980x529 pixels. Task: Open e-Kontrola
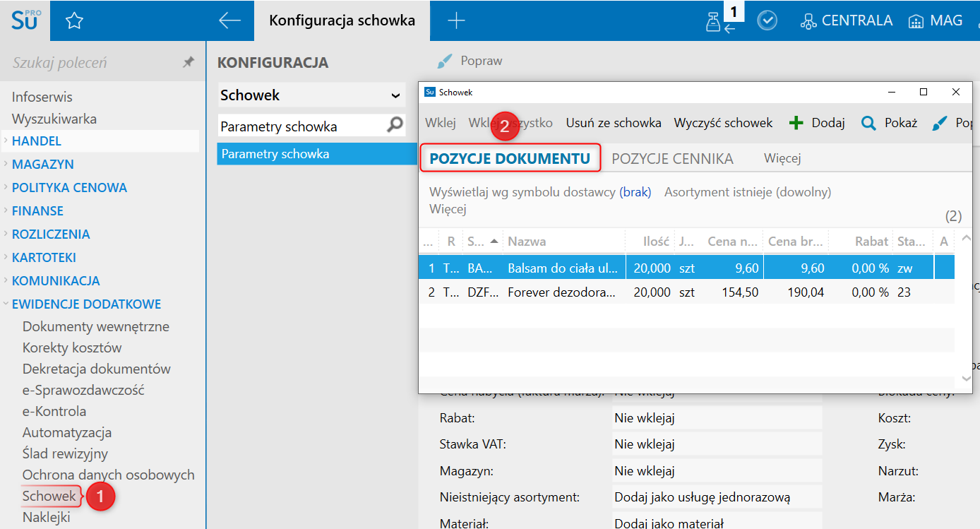coord(54,411)
